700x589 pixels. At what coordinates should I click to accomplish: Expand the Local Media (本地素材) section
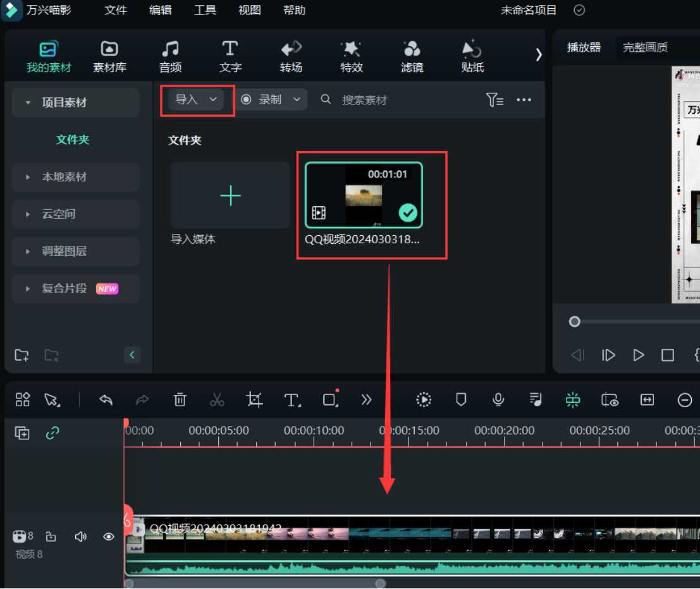pos(64,177)
